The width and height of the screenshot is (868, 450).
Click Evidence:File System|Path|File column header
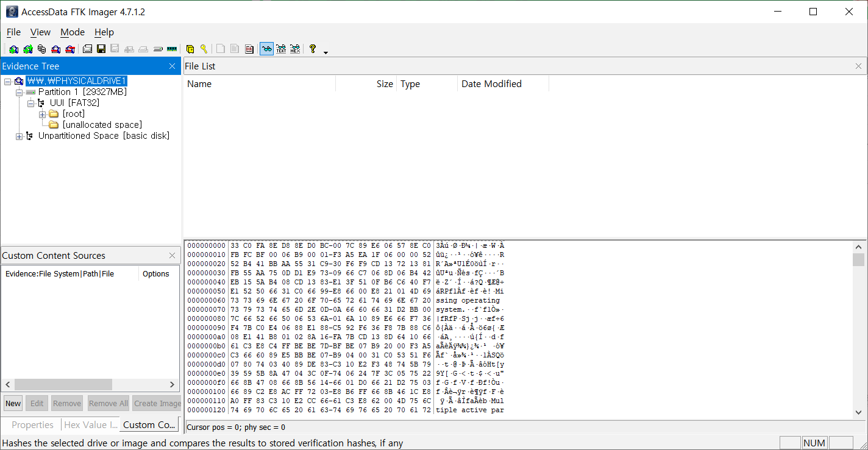tap(70, 274)
